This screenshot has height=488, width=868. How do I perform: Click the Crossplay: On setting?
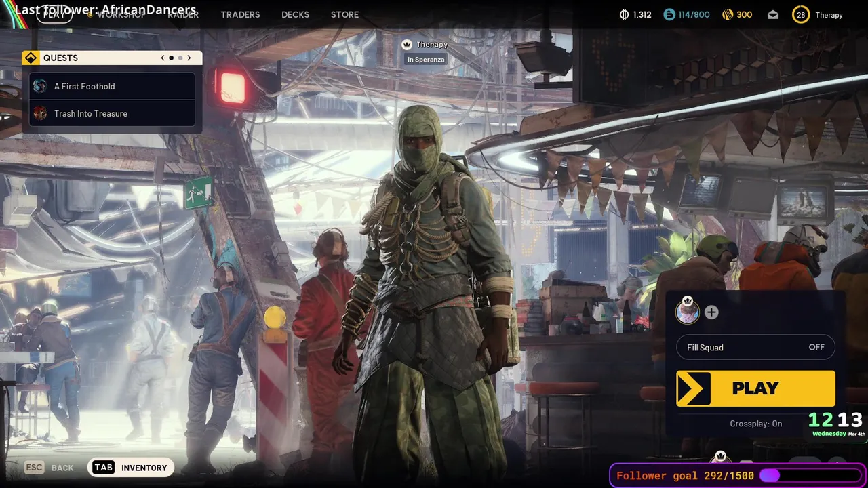tap(755, 424)
